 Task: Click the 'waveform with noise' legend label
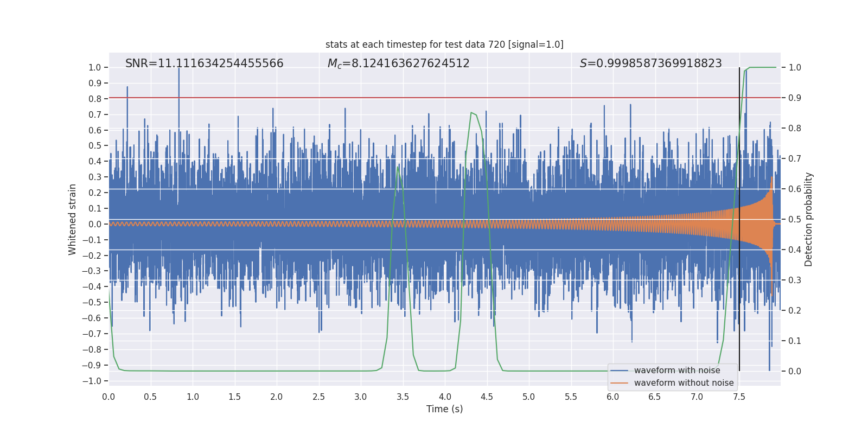pos(677,371)
